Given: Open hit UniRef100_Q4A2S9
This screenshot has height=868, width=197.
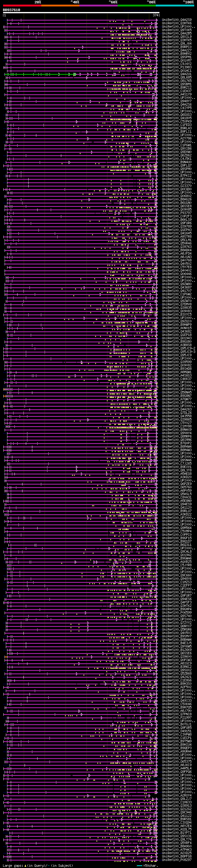Looking at the screenshot, I should point(177,20).
